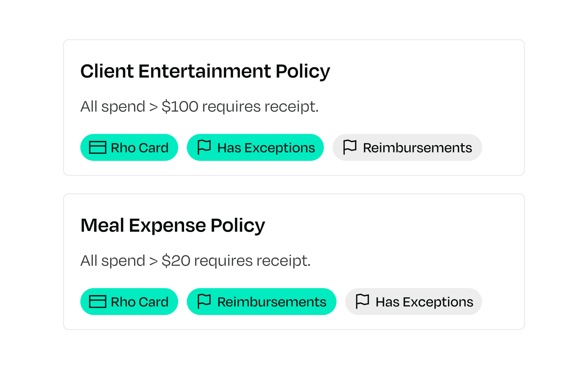
Task: Click the flag icon on Client Entertainment's Reimbursements chip
Action: coord(350,147)
